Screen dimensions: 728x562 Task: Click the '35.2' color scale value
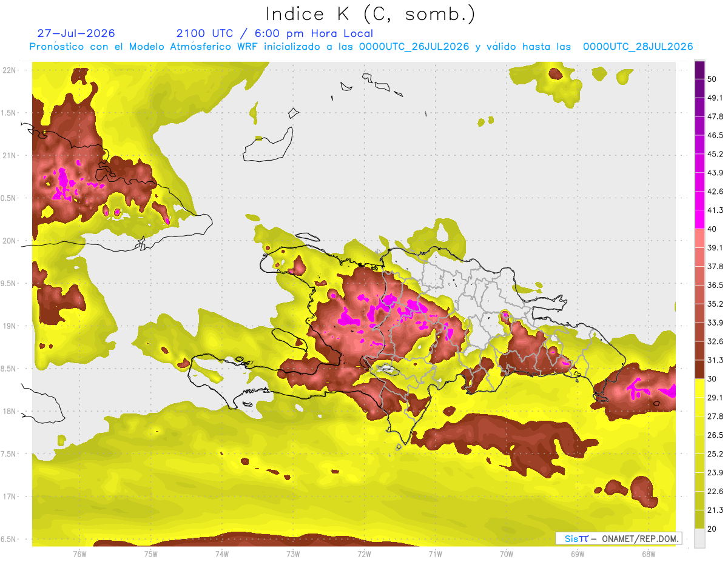[715, 304]
